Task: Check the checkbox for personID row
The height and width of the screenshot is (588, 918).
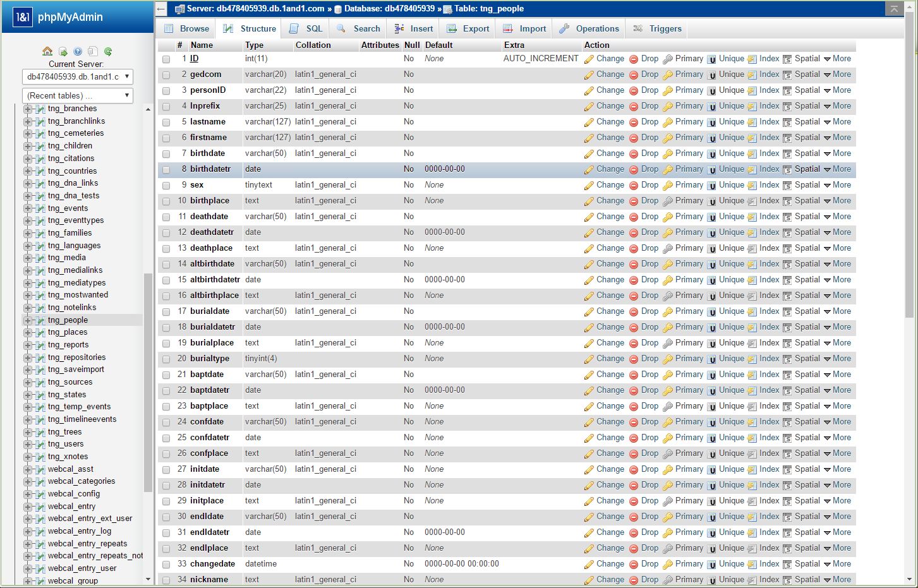Action: [x=166, y=90]
